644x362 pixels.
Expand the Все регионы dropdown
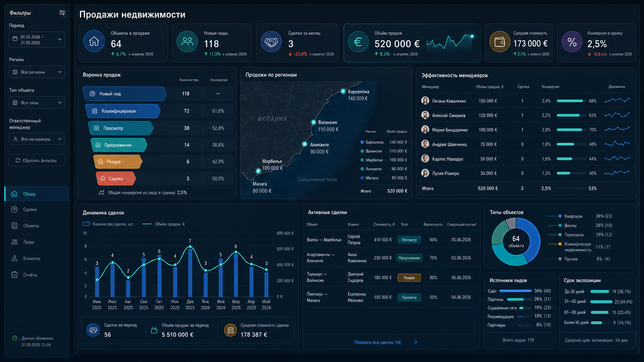coord(37,72)
